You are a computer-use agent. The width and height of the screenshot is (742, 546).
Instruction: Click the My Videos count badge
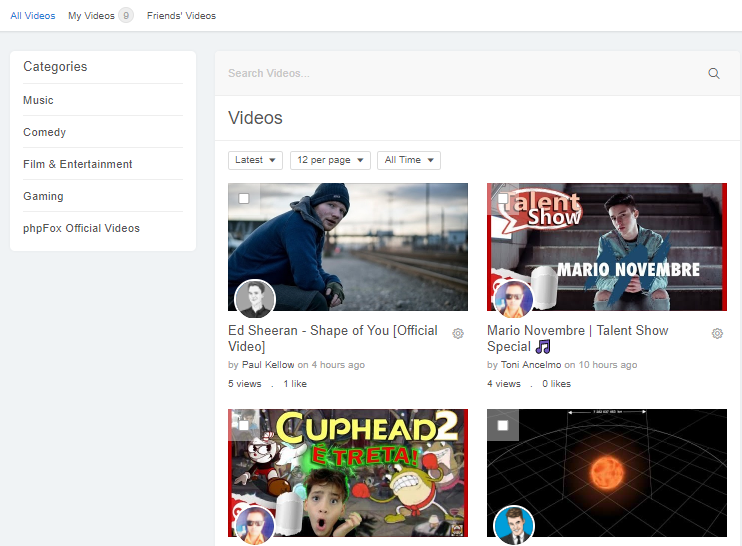tap(126, 16)
